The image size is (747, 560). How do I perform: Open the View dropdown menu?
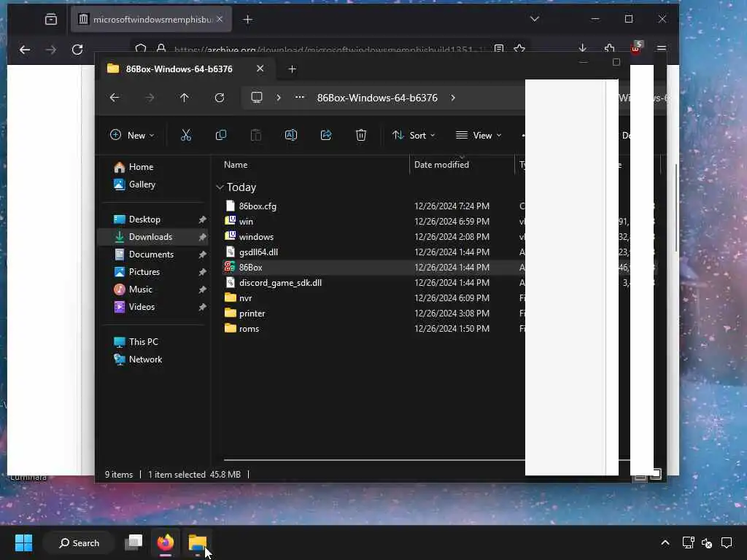(x=479, y=135)
